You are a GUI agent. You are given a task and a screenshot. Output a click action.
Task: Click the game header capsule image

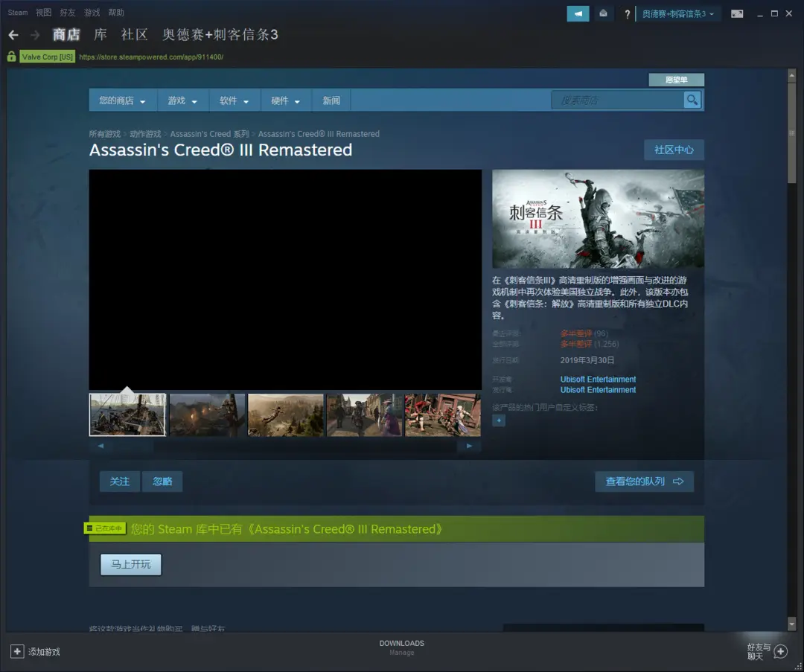[598, 219]
